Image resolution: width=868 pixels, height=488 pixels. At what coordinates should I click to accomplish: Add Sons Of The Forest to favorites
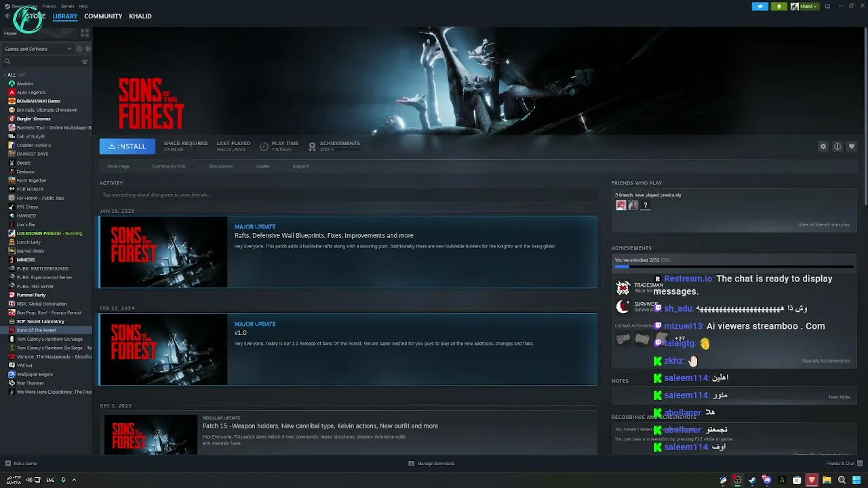(852, 146)
